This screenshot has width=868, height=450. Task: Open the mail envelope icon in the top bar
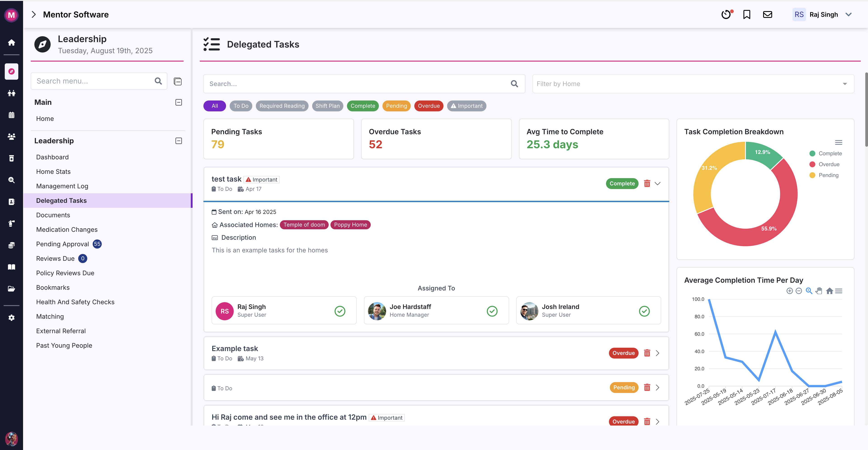tap(767, 14)
